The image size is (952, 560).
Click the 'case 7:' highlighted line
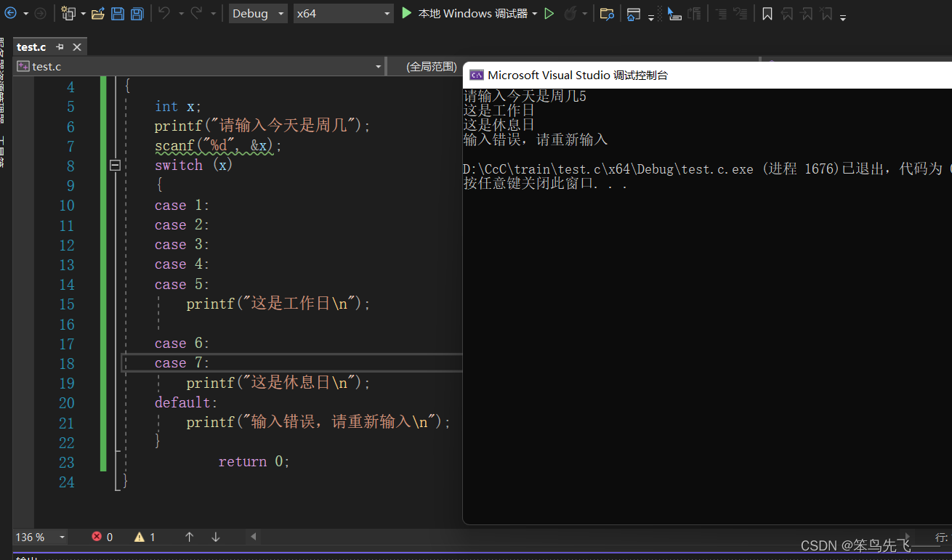(x=182, y=363)
